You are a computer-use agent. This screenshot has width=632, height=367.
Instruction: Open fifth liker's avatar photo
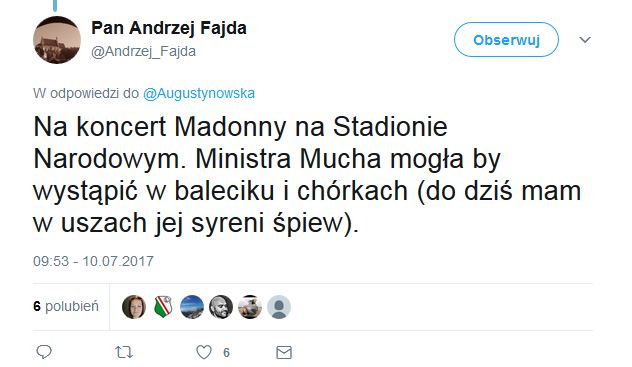(x=250, y=307)
